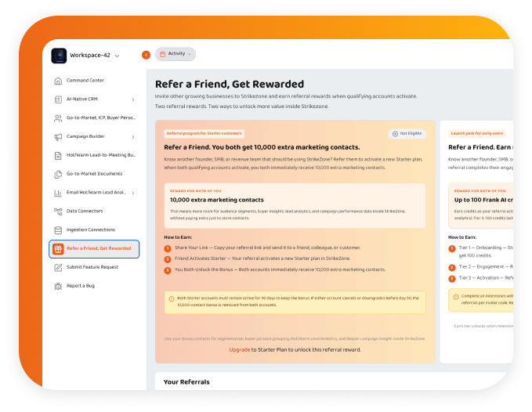Click the Workspace-42 logo icon
532x412 pixels.
59,56
